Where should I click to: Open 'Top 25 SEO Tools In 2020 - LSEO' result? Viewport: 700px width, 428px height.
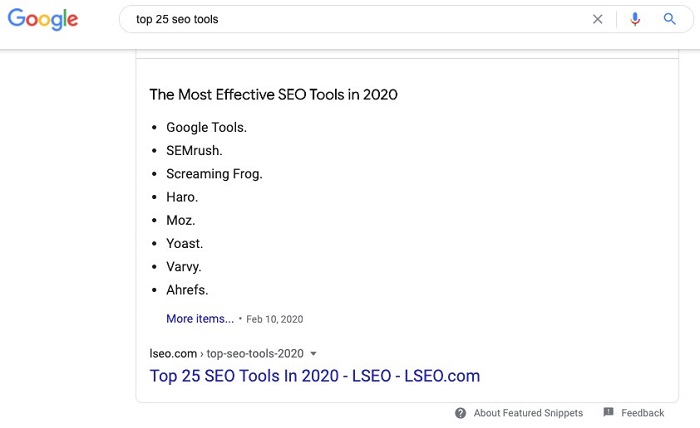coord(315,376)
